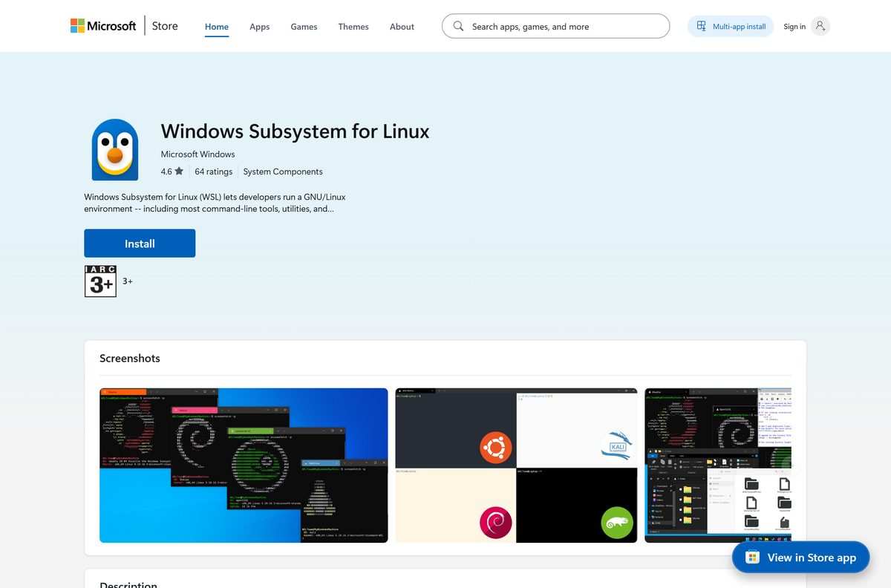Click the Debian logo in second screenshot
This screenshot has width=891, height=588.
495,523
